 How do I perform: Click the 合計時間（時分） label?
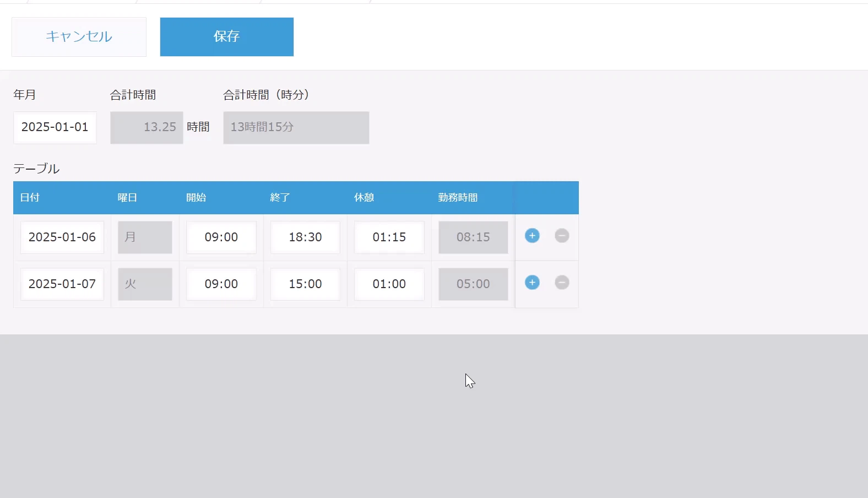(266, 95)
